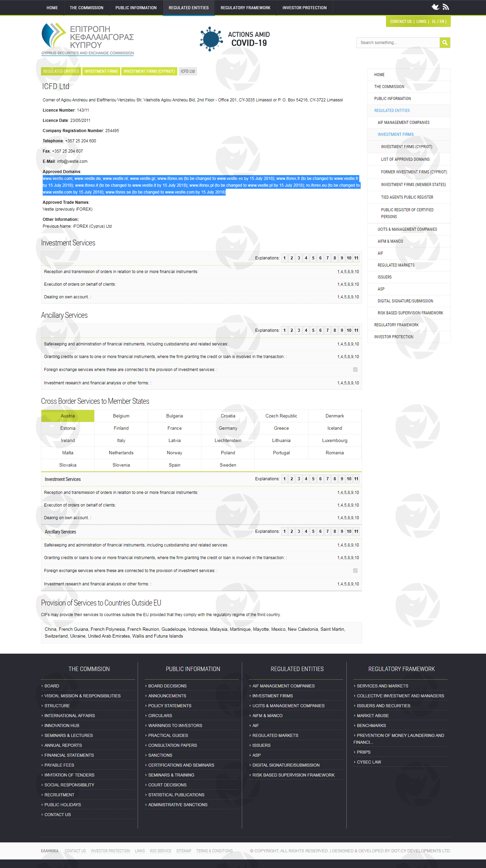Open the RSS feed icon

[446, 7]
